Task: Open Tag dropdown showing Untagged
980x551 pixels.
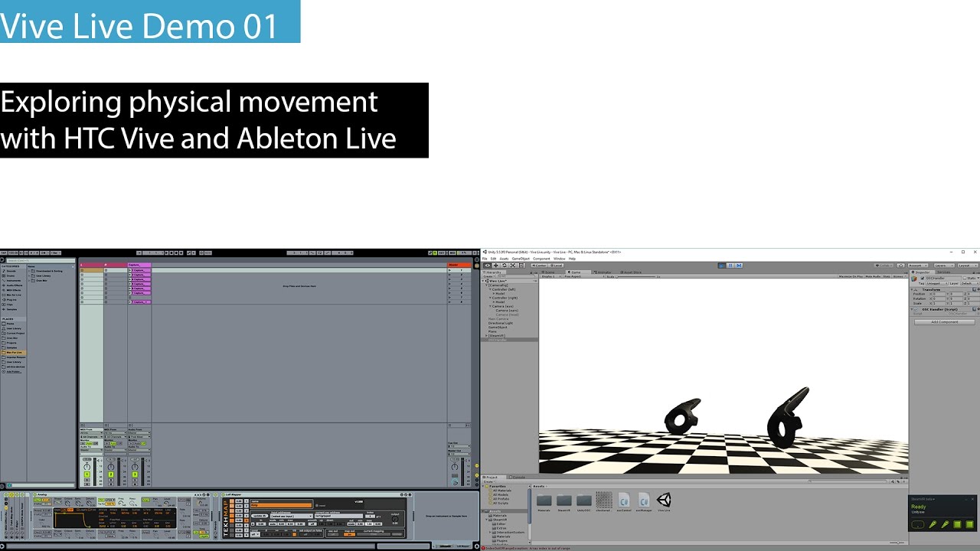Action: coord(936,283)
